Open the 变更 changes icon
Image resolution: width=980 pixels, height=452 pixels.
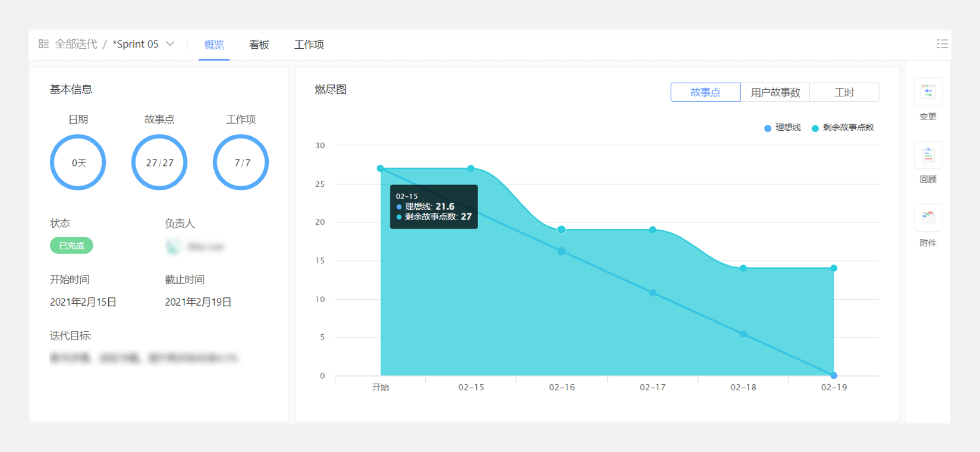pyautogui.click(x=928, y=92)
